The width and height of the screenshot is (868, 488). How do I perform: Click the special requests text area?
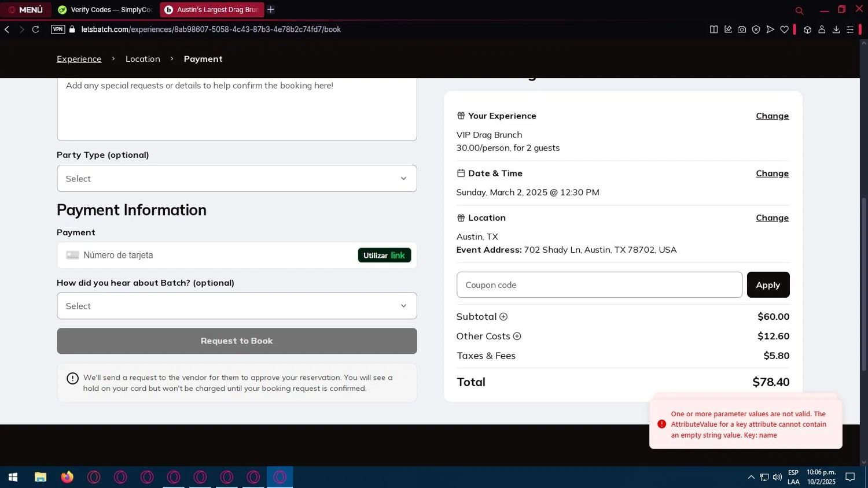(x=237, y=109)
